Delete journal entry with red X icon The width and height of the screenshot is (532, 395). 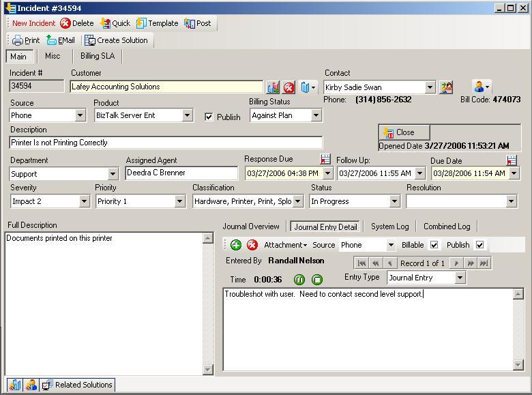252,245
